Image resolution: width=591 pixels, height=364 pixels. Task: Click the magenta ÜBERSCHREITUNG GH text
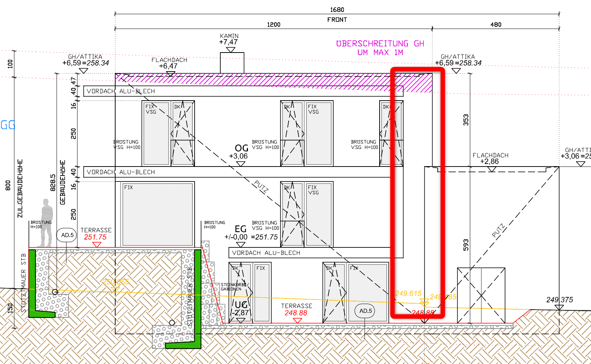point(380,44)
